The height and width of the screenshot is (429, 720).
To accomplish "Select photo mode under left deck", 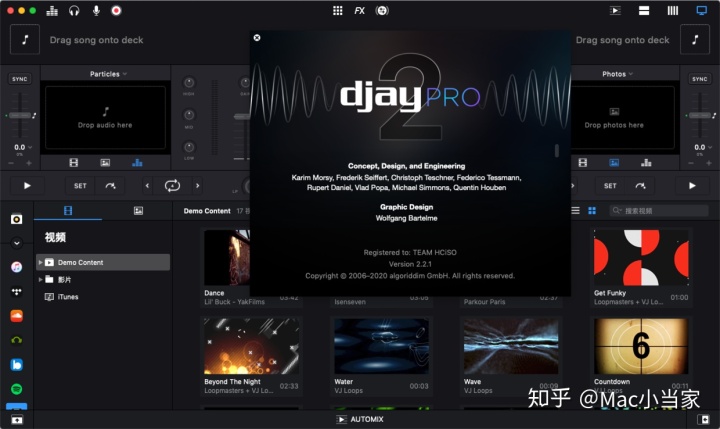I will [105, 163].
